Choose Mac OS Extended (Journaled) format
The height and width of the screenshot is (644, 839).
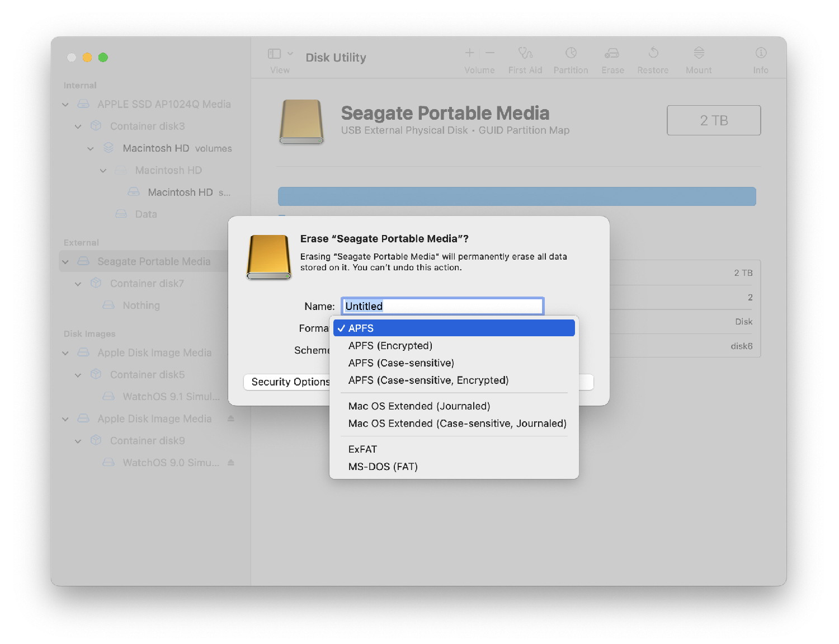tap(454, 406)
